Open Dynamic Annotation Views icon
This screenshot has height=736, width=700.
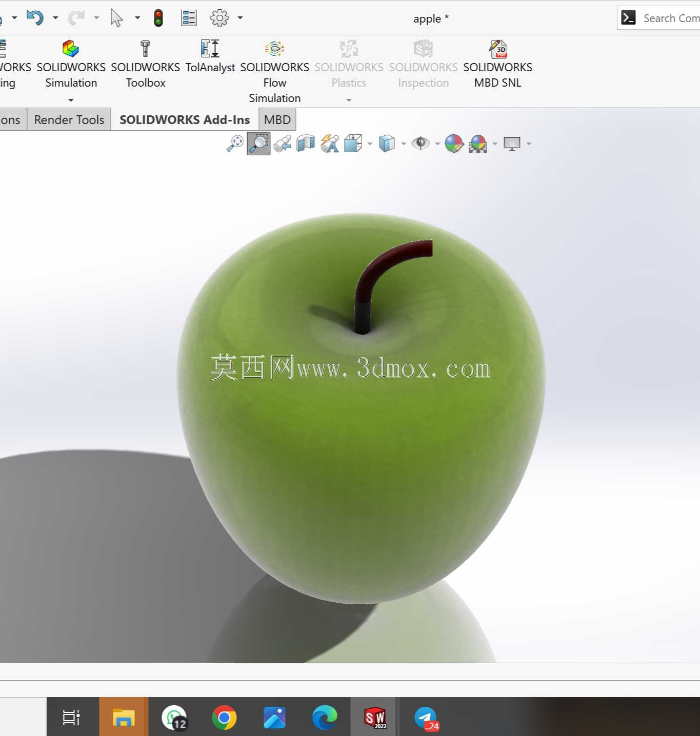330,144
